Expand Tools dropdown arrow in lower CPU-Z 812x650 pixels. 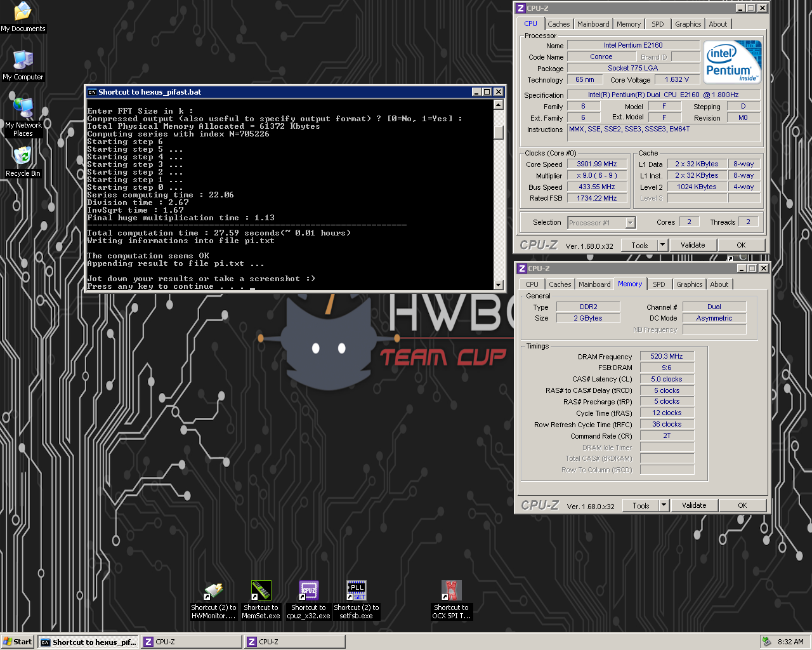tap(664, 505)
